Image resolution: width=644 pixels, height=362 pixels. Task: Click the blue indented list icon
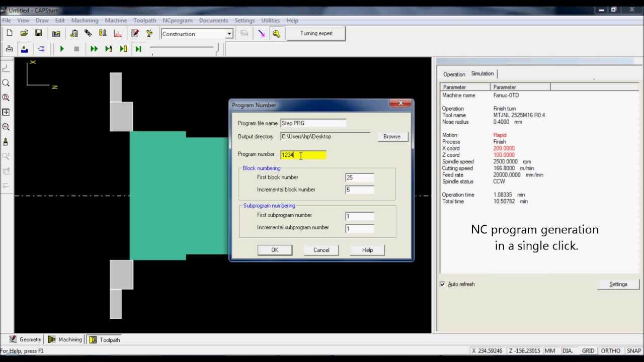click(41, 49)
